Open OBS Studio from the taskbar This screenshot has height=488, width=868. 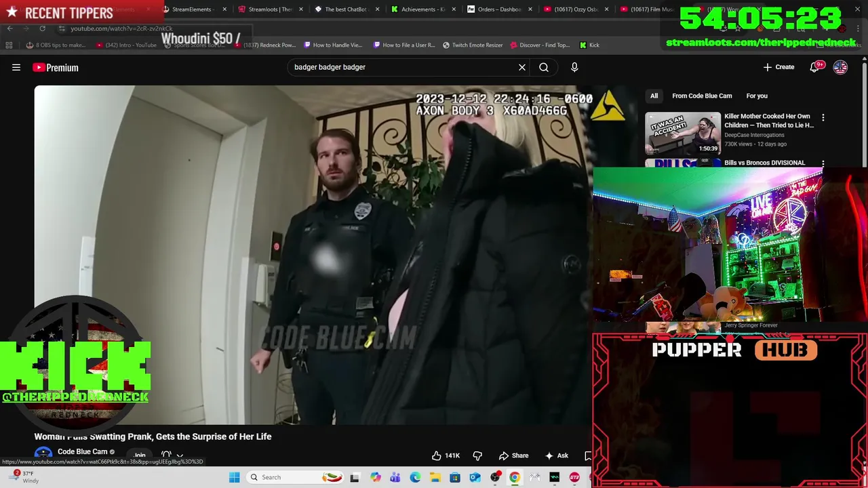click(495, 477)
